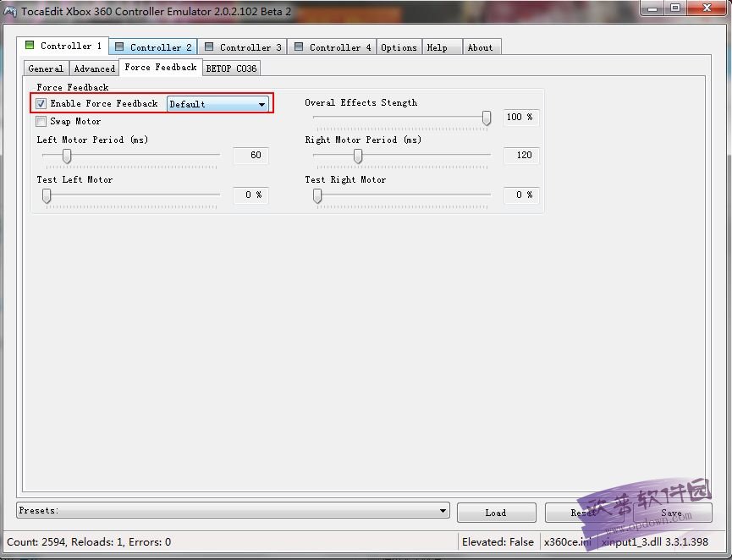Viewport: 732px width, 560px height.
Task: Click the TocaEdit app icon in title bar
Action: [10, 11]
